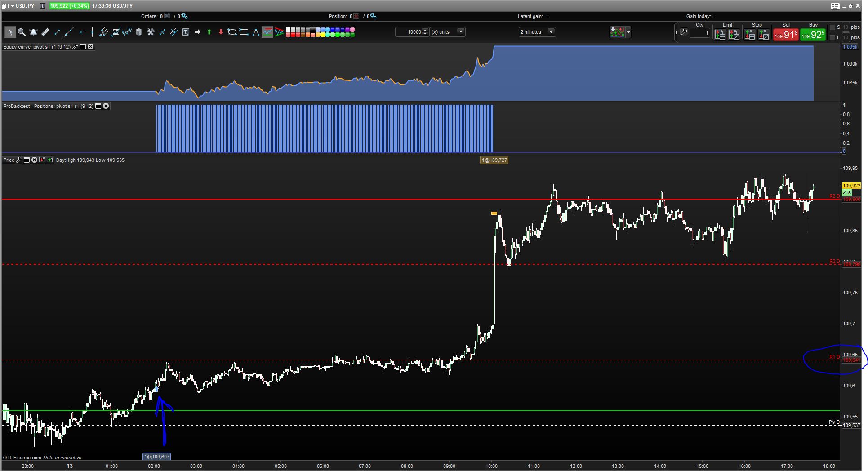Select the text annotation T tool
The image size is (868, 471).
tap(186, 32)
